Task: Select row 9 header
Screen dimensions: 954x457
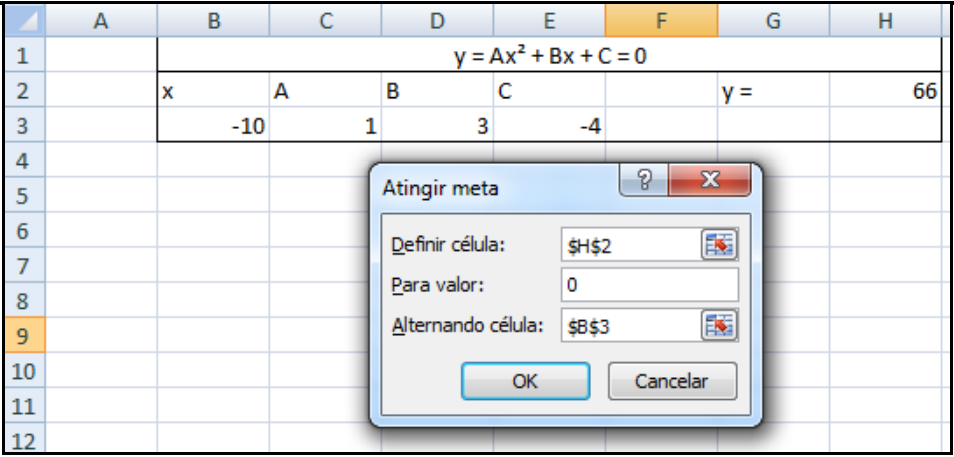Action: [x=23, y=335]
